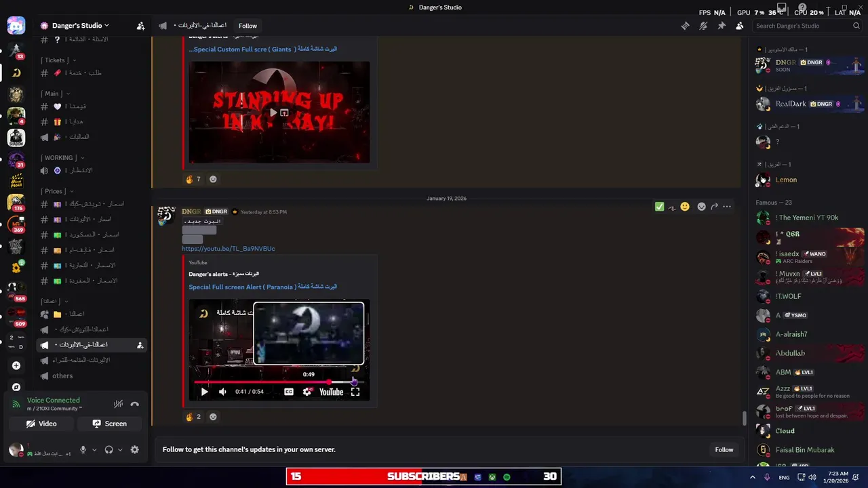
Task: Click Search Danger's Studio field
Action: point(807,26)
